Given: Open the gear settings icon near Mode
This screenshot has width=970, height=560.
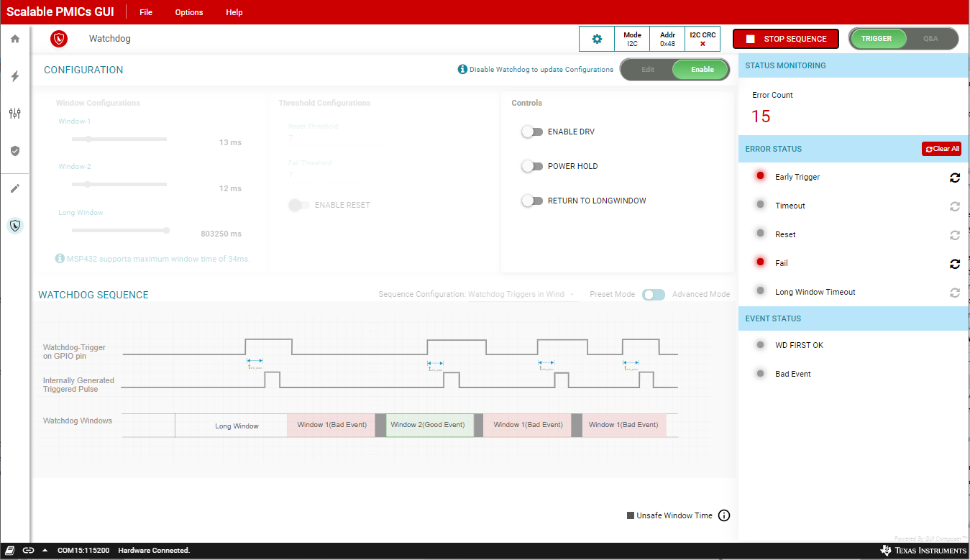Looking at the screenshot, I should 597,39.
